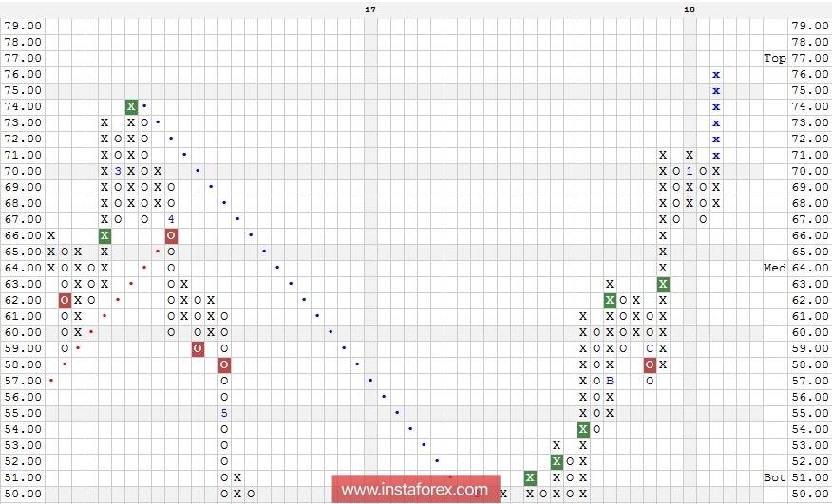This screenshot has height=504, width=832.
Task: Click the blue month marker 5
Action: [224, 413]
